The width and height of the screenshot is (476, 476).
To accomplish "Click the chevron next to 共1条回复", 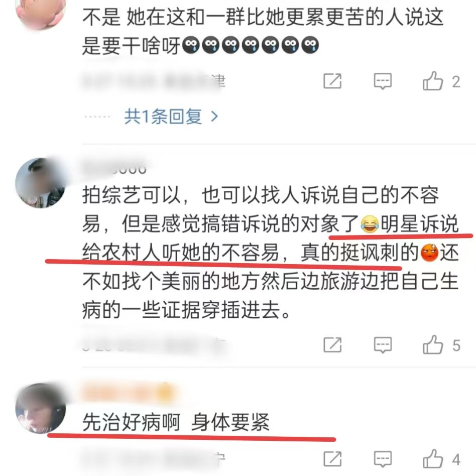I will click(x=214, y=116).
